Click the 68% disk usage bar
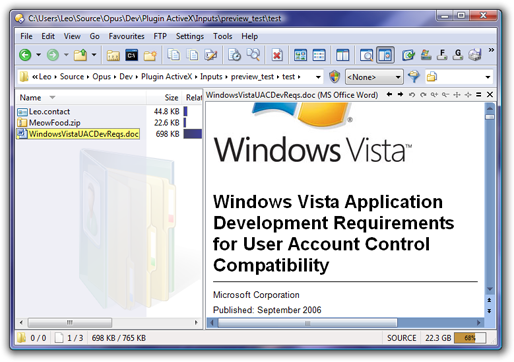Image resolution: width=514 pixels, height=362 pixels. tap(470, 338)
